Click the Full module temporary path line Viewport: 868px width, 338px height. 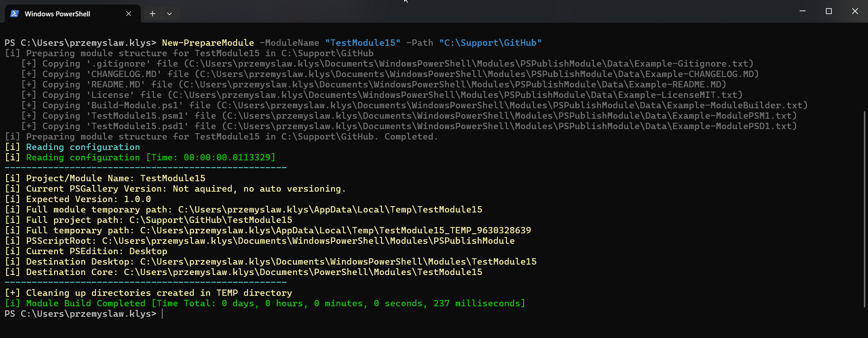(x=243, y=209)
